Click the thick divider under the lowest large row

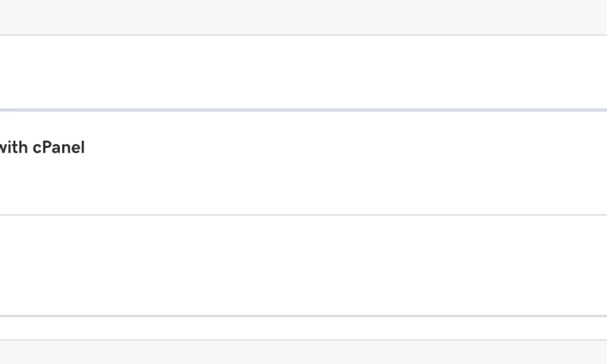coord(303,315)
